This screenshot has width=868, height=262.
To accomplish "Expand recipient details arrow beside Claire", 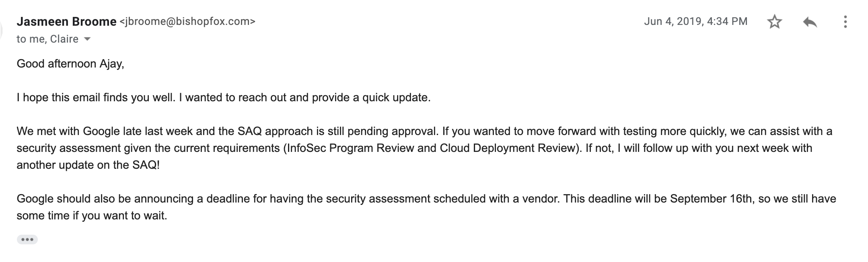I will (x=87, y=39).
